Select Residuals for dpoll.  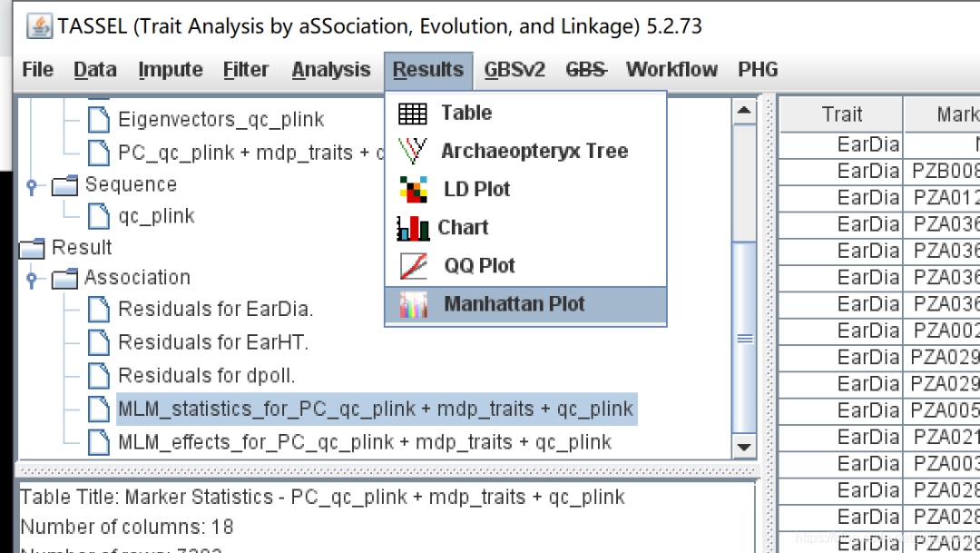click(207, 375)
